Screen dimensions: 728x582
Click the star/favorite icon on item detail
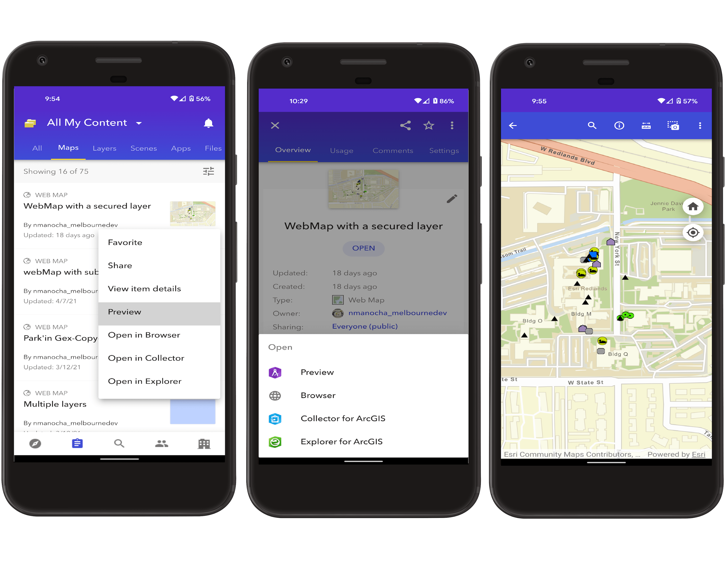429,126
